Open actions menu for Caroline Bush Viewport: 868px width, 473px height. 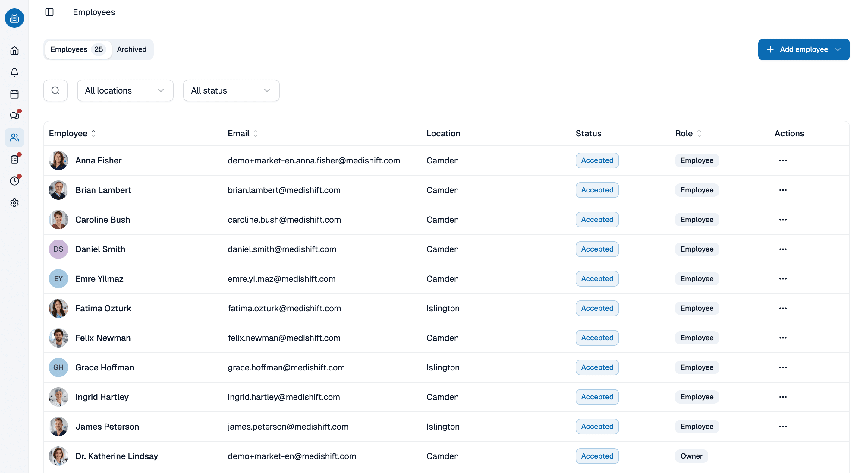[783, 220]
